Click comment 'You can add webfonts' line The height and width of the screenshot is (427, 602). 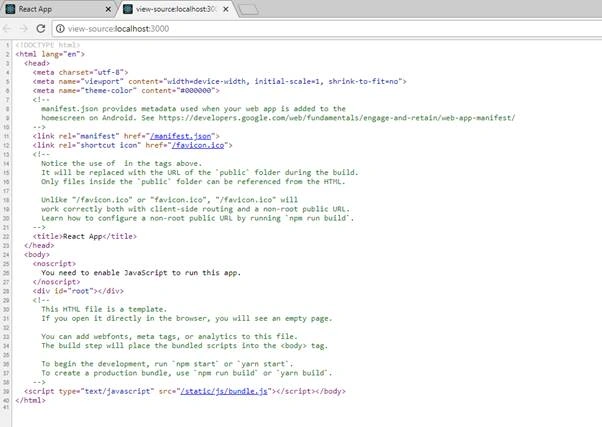169,337
